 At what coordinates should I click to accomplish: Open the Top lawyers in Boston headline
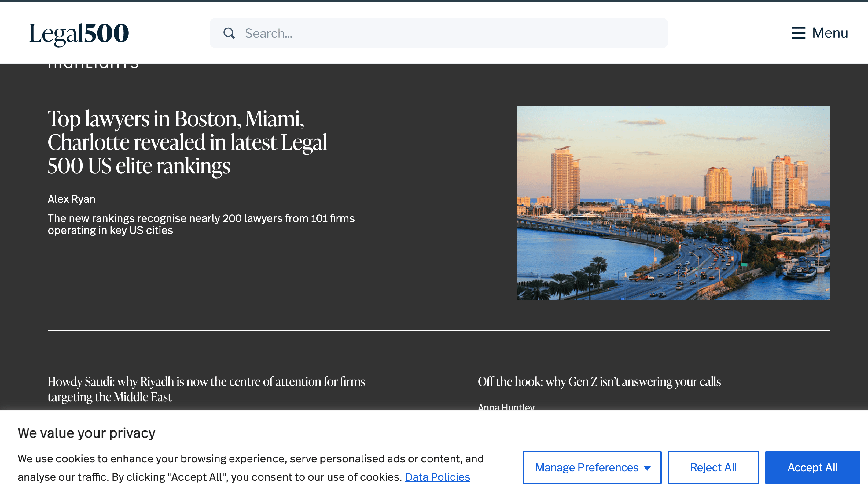pos(187,142)
